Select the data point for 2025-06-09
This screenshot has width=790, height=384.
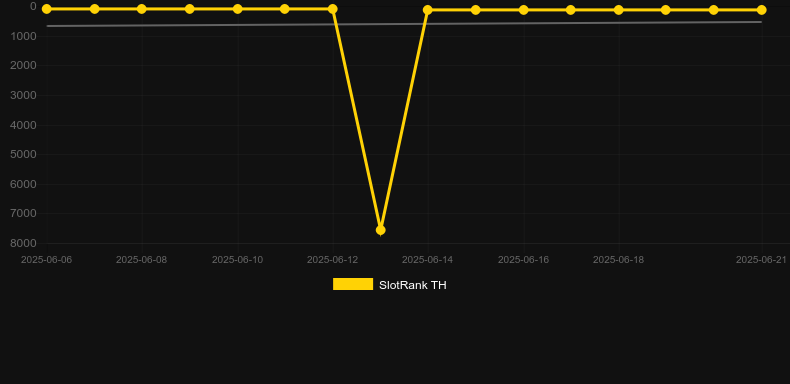pyautogui.click(x=189, y=9)
